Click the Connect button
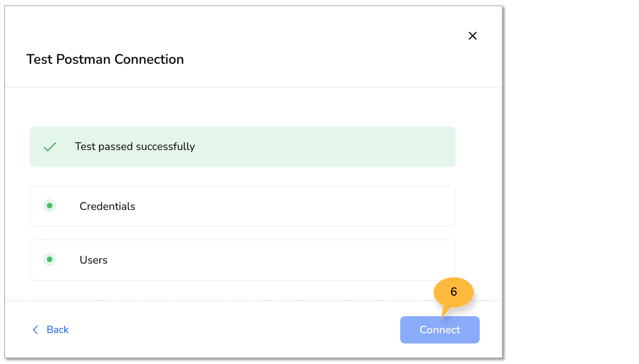Image resolution: width=639 pixels, height=364 pixels. (x=440, y=329)
